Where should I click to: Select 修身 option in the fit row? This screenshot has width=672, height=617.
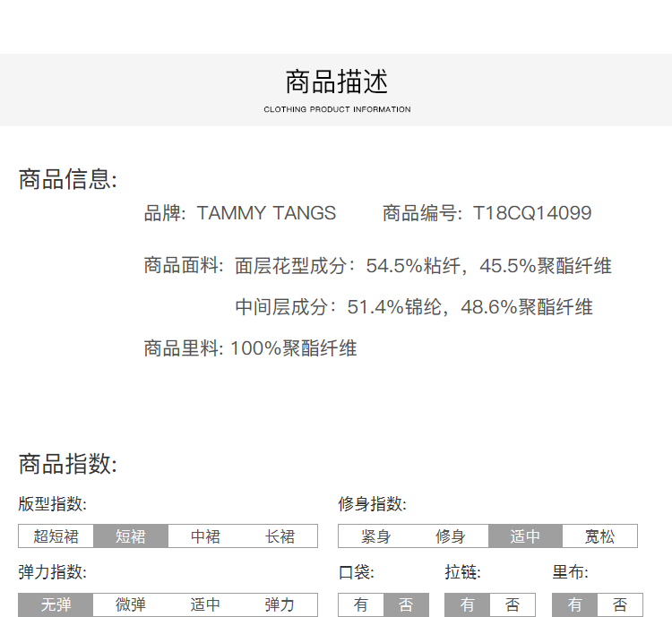tap(450, 536)
